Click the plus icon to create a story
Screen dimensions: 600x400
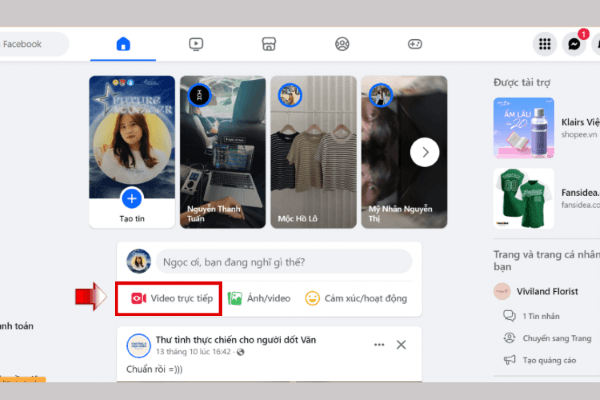[x=132, y=199]
